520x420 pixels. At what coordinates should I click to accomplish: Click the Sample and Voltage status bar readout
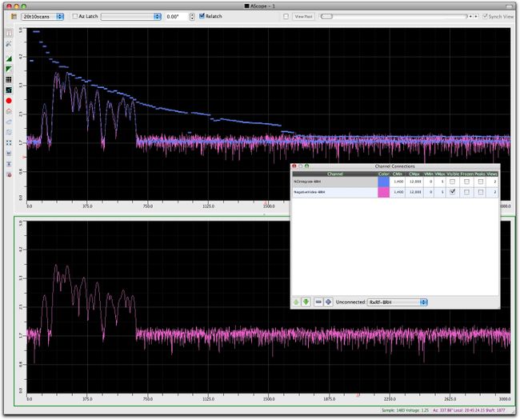[406, 410]
